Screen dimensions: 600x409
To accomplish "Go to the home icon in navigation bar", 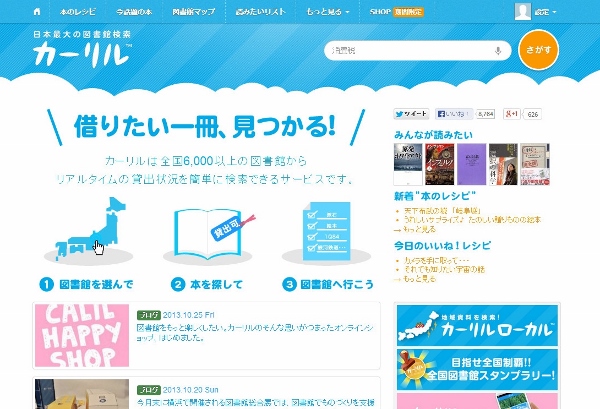I will point(37,11).
